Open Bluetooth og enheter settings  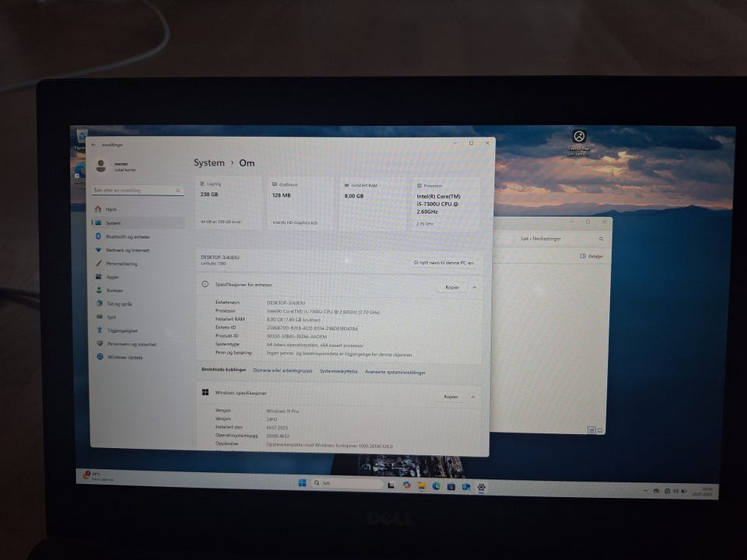pyautogui.click(x=137, y=236)
